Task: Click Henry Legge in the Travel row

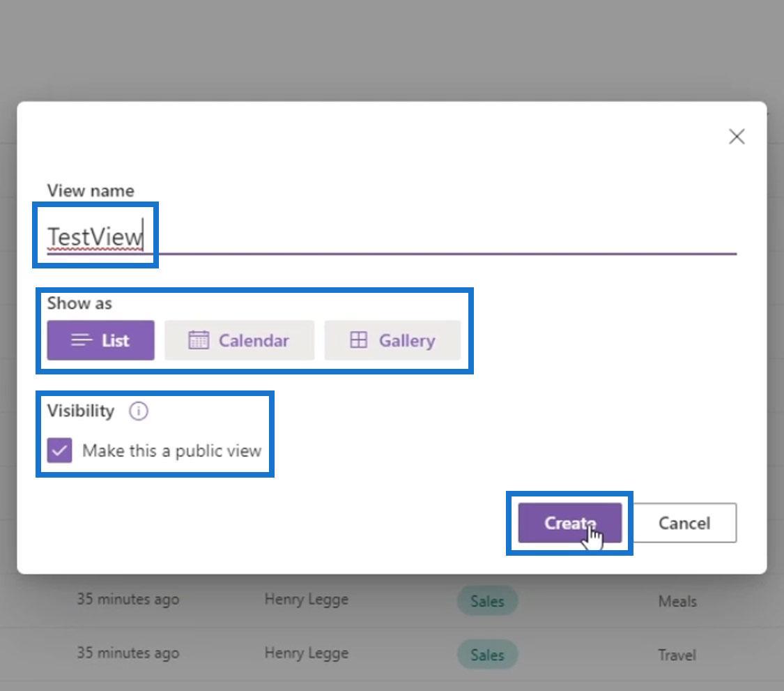Action: click(307, 653)
